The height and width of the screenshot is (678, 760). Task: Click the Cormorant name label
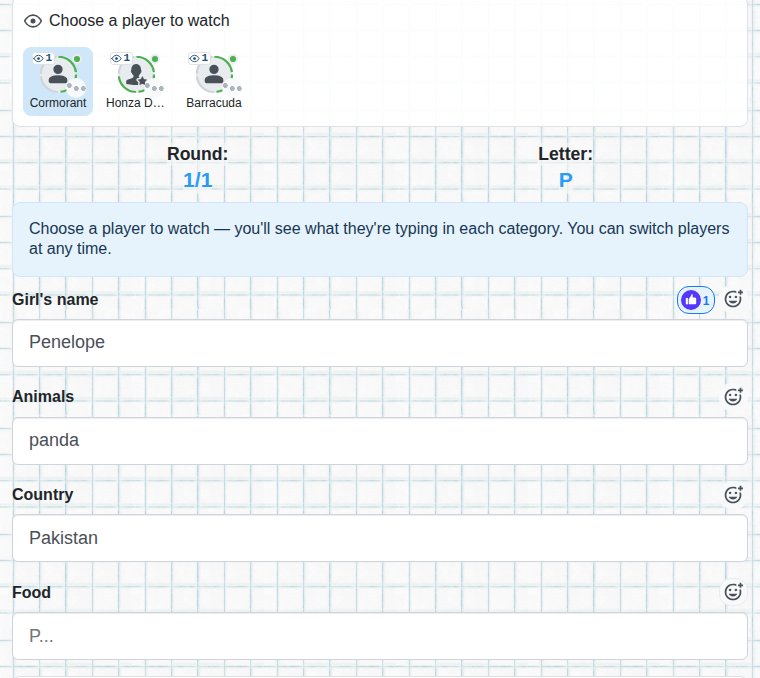coord(58,103)
